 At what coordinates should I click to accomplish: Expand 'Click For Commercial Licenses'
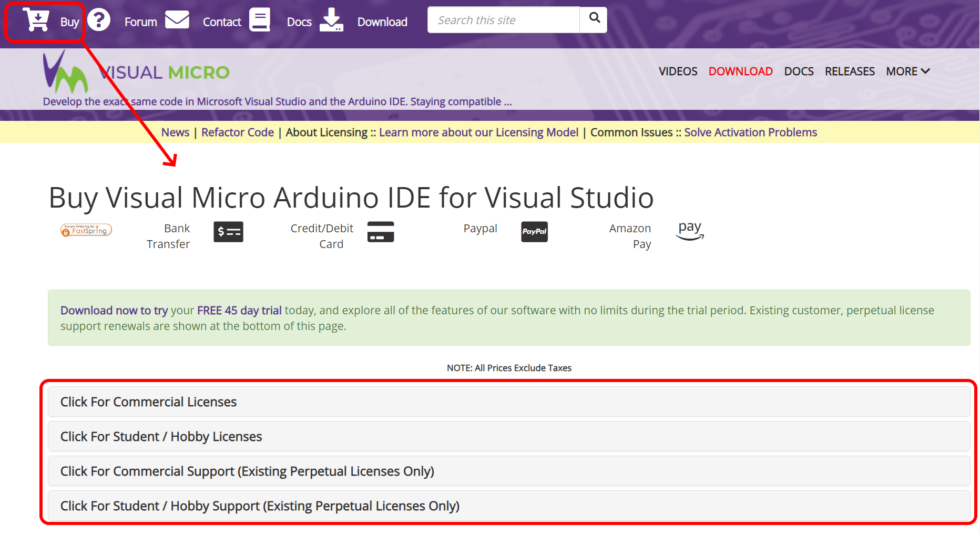point(509,402)
